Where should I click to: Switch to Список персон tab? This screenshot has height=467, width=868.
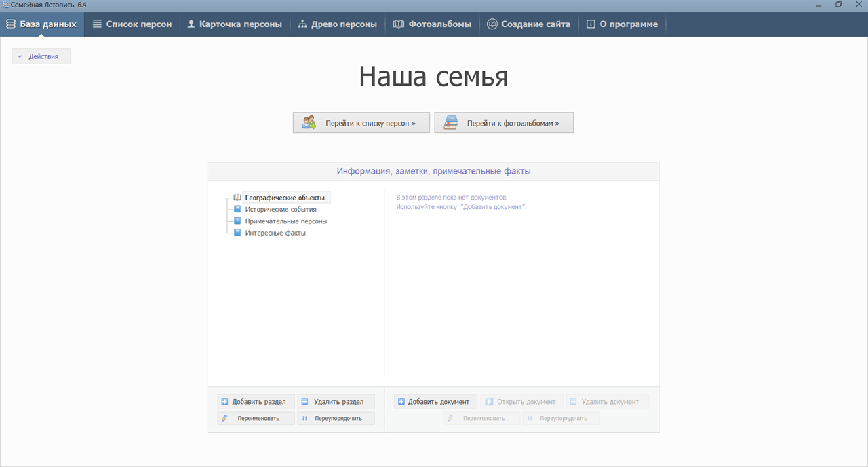132,24
